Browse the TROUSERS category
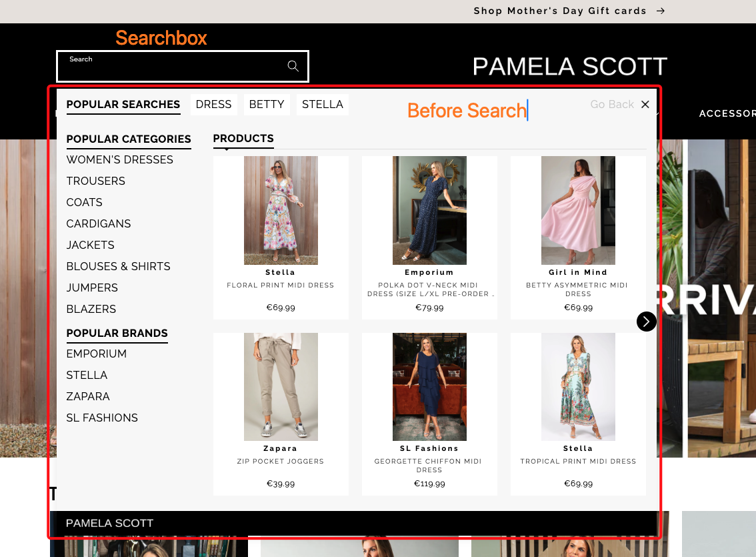The image size is (756, 557). pos(95,181)
